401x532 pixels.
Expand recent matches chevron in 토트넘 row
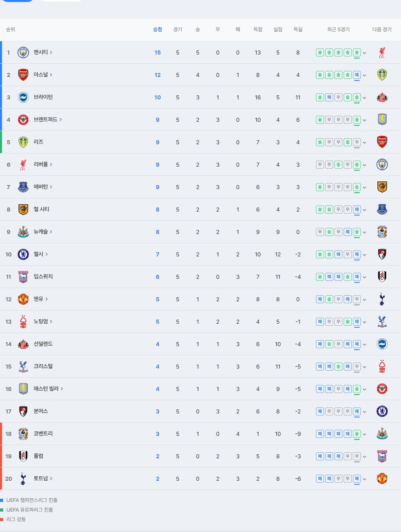coord(365,479)
